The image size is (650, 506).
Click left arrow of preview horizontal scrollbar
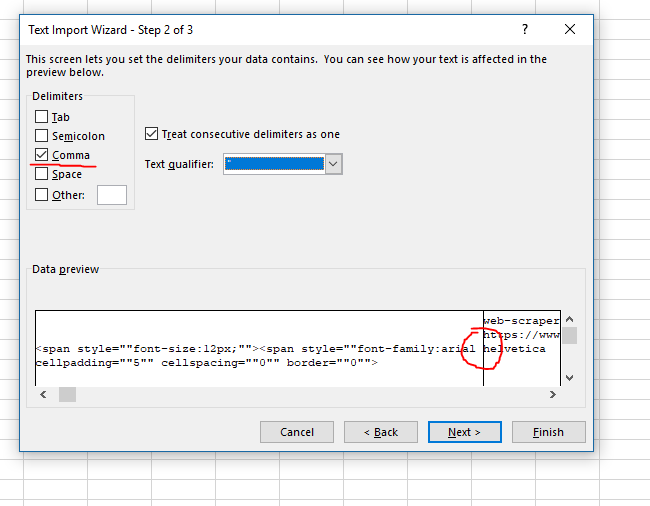pos(44,395)
